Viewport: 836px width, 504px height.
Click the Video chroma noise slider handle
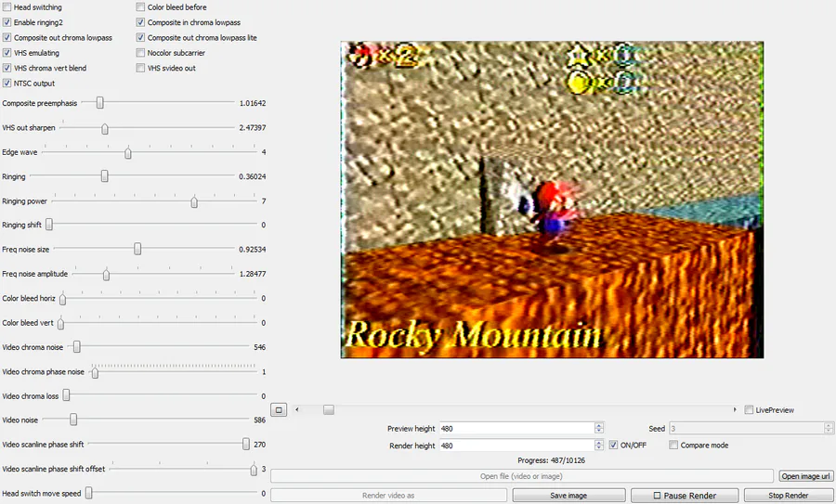(x=77, y=347)
